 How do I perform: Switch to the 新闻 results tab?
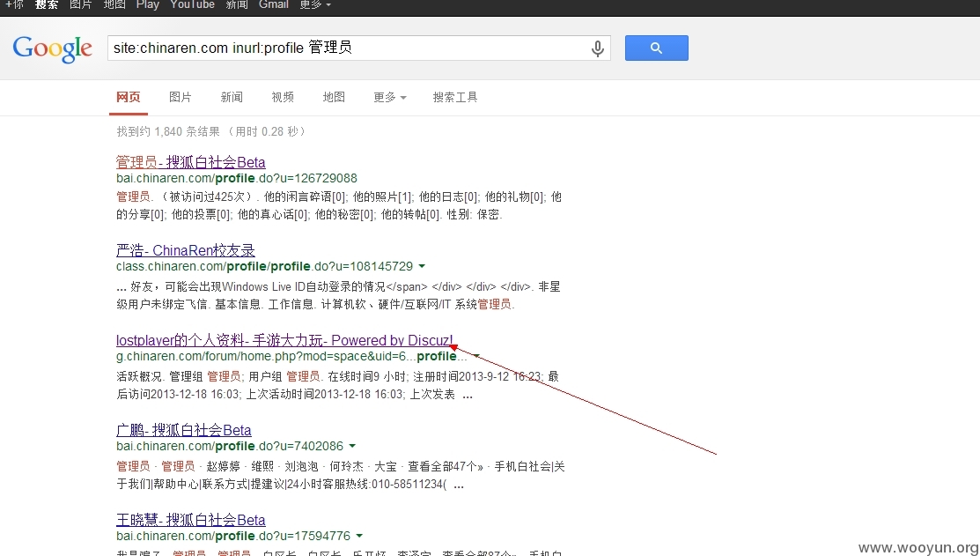tap(232, 97)
